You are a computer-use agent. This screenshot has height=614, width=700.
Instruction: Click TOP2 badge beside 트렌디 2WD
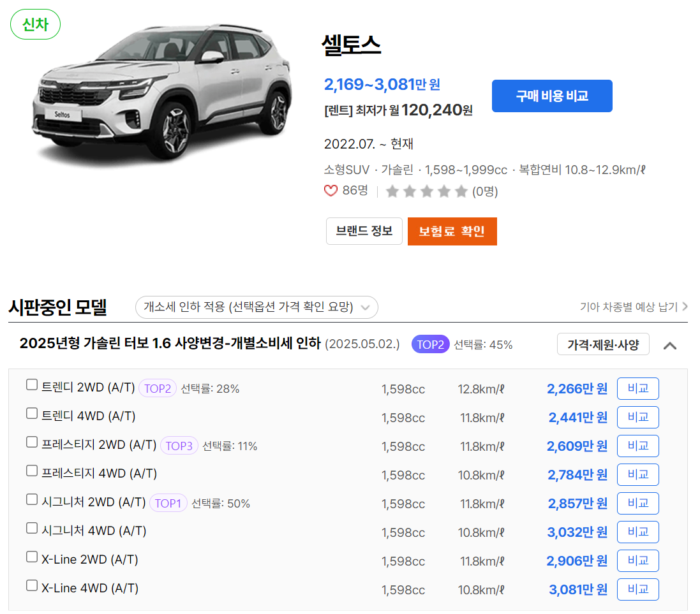coord(158,388)
